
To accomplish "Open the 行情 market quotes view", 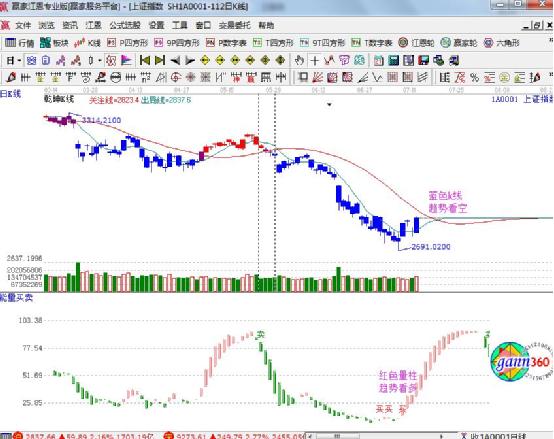I will tap(19, 43).
